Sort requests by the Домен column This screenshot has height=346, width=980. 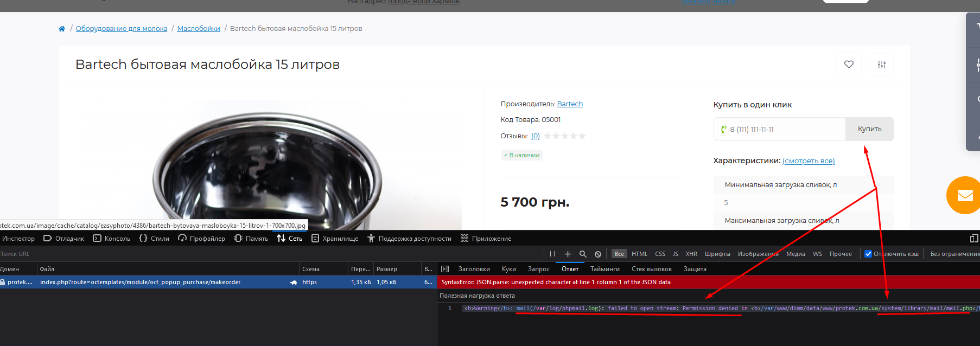point(18,269)
